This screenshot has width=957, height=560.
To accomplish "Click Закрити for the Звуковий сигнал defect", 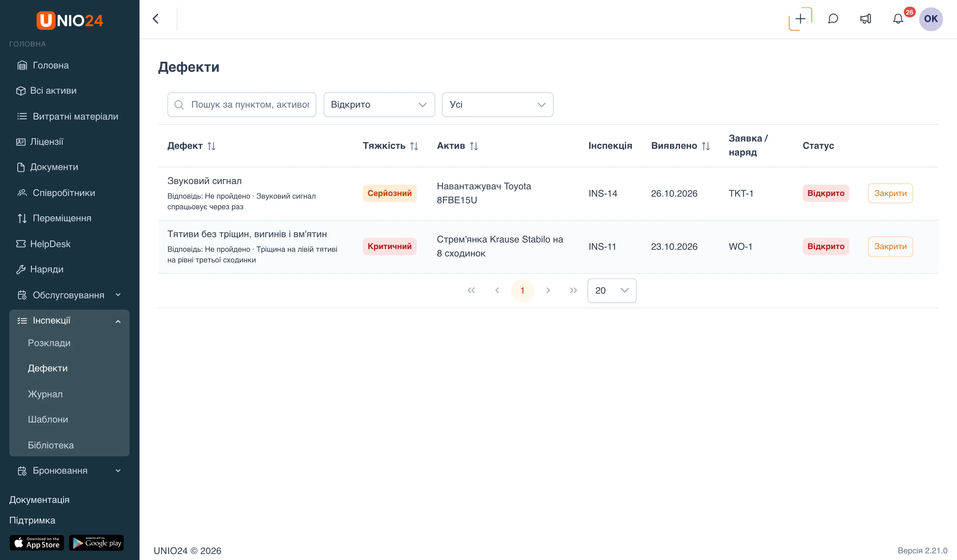I will [x=890, y=193].
